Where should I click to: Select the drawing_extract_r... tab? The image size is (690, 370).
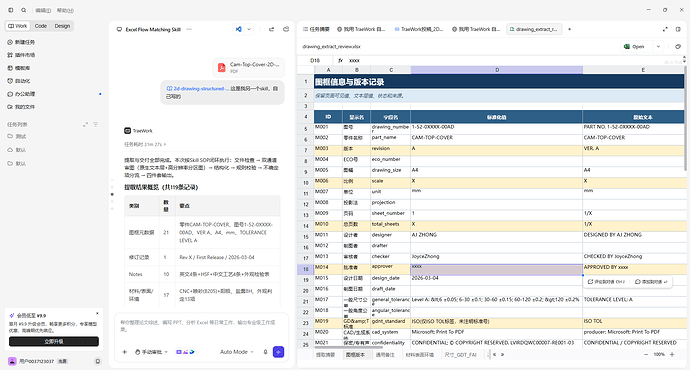(533, 29)
